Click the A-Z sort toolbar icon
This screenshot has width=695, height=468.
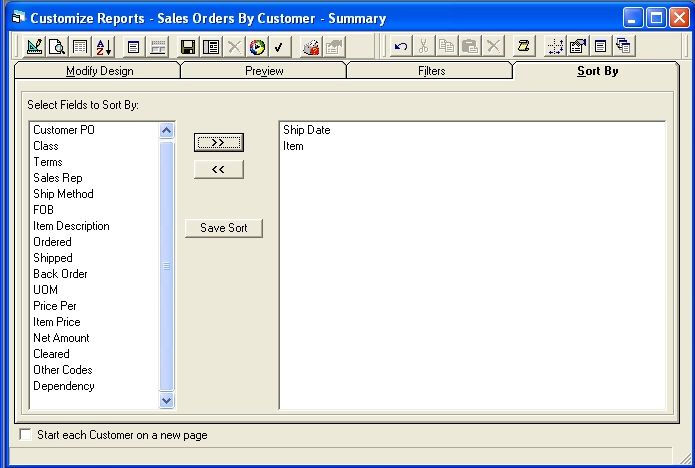pos(104,47)
